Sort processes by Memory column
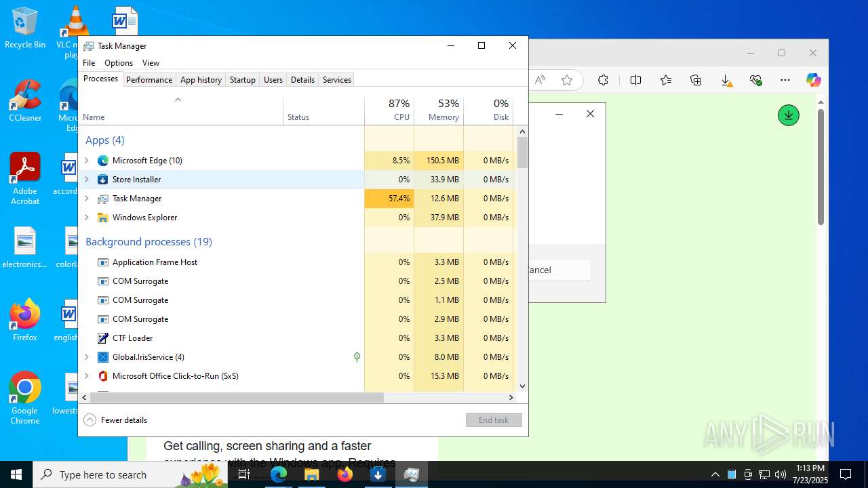Viewport: 868px width, 488px height. 439,111
